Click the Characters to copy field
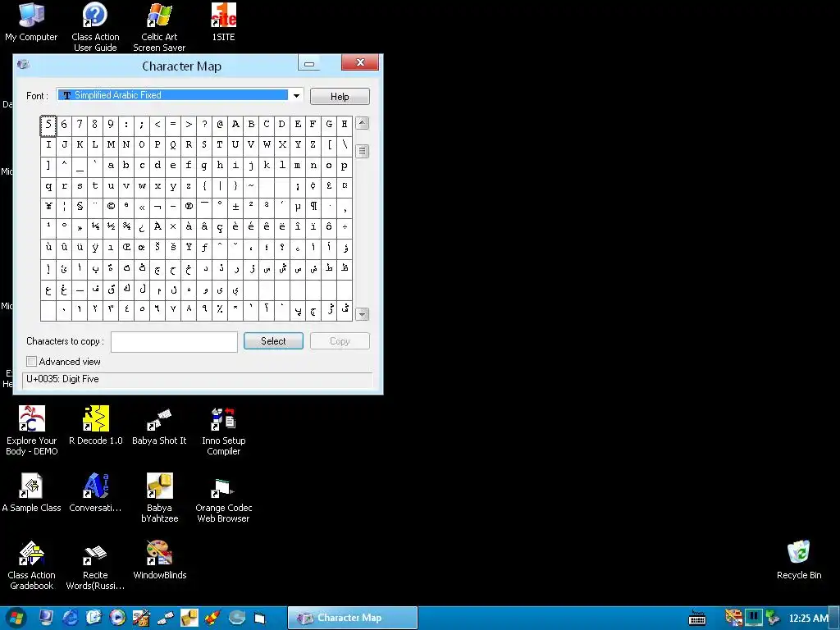840x630 pixels. pos(174,342)
